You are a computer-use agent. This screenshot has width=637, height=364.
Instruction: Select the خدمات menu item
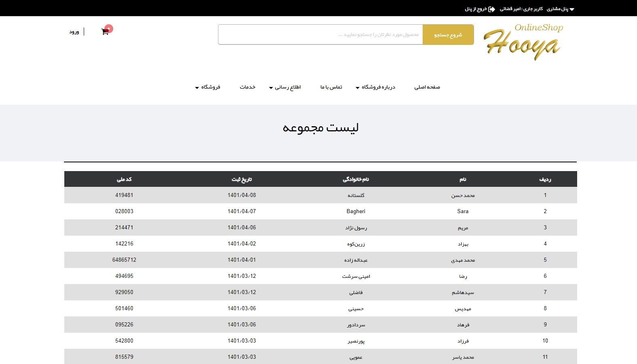[248, 87]
